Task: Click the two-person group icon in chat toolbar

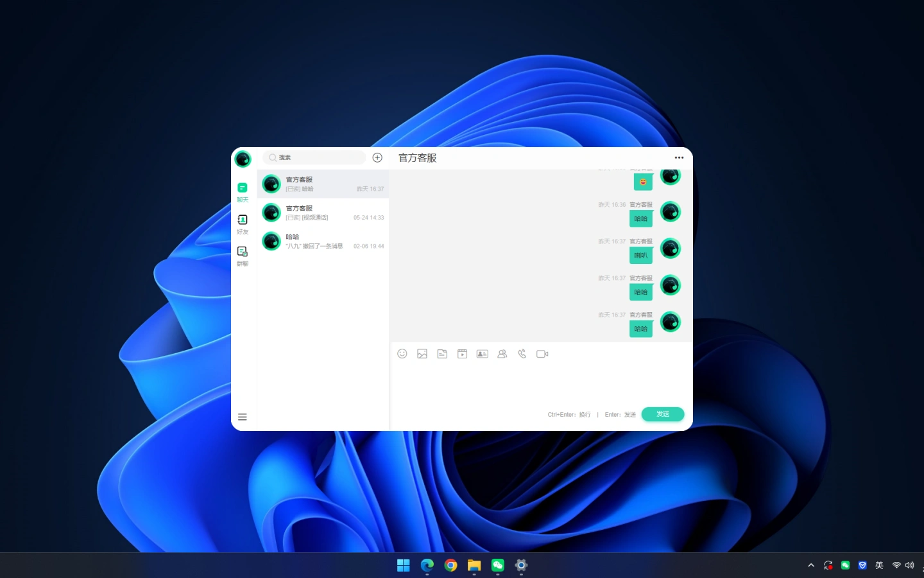Action: (x=502, y=354)
